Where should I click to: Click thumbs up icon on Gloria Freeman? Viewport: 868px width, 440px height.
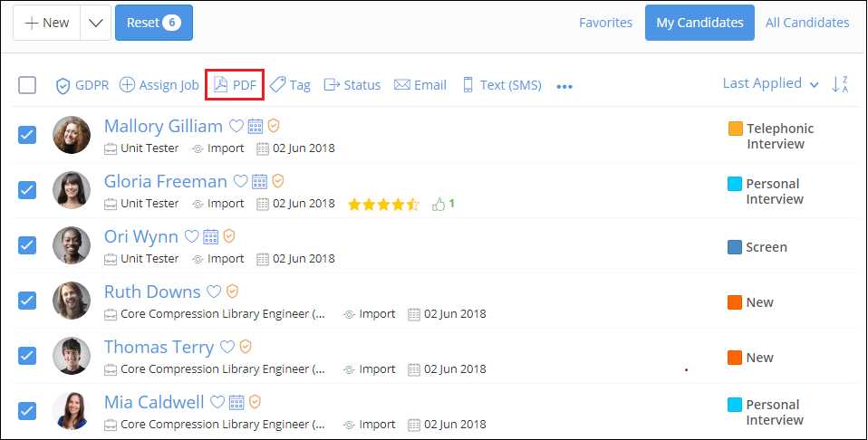(439, 204)
